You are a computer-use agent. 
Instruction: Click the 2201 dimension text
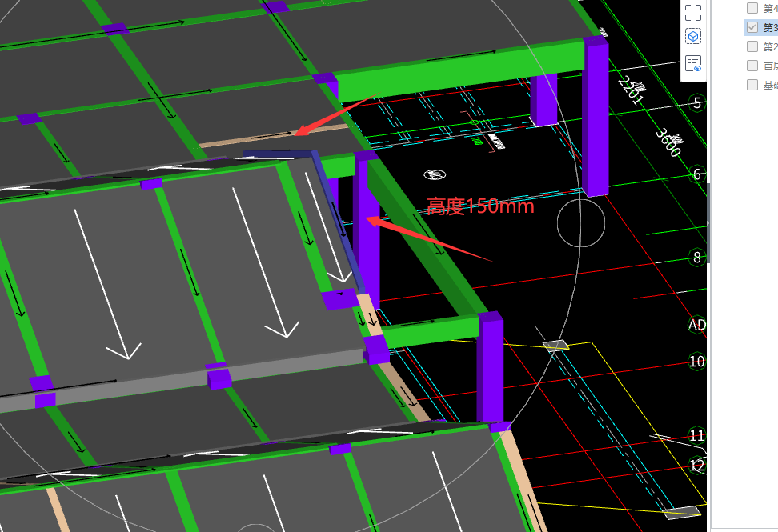tap(632, 90)
